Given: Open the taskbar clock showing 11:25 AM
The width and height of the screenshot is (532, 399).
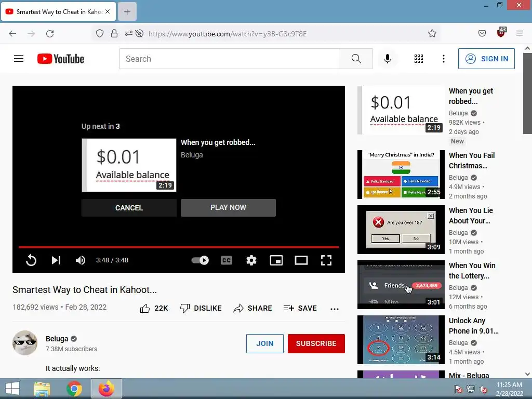Looking at the screenshot, I should 509,389.
